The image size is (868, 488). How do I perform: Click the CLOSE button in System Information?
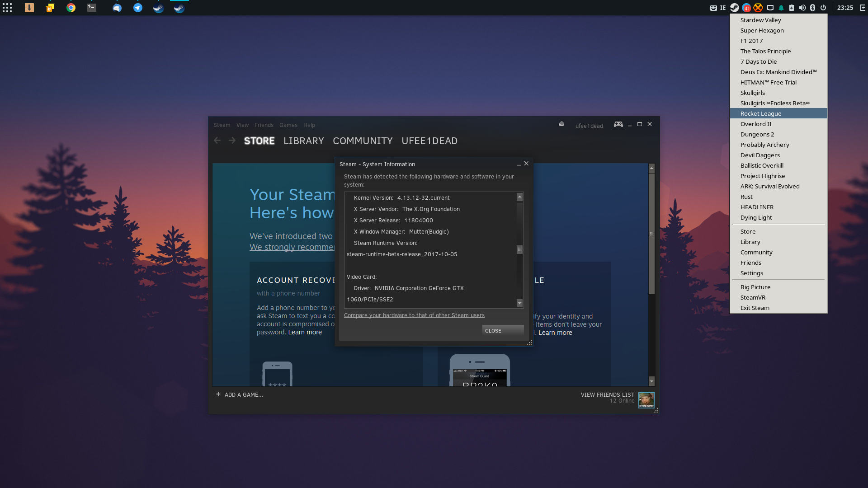tap(503, 331)
